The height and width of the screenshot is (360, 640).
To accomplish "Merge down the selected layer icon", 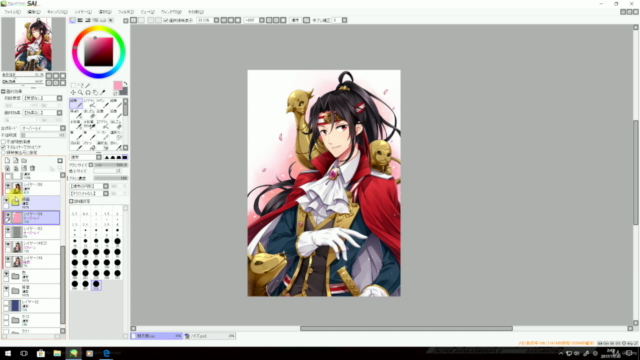I will tap(16, 168).
